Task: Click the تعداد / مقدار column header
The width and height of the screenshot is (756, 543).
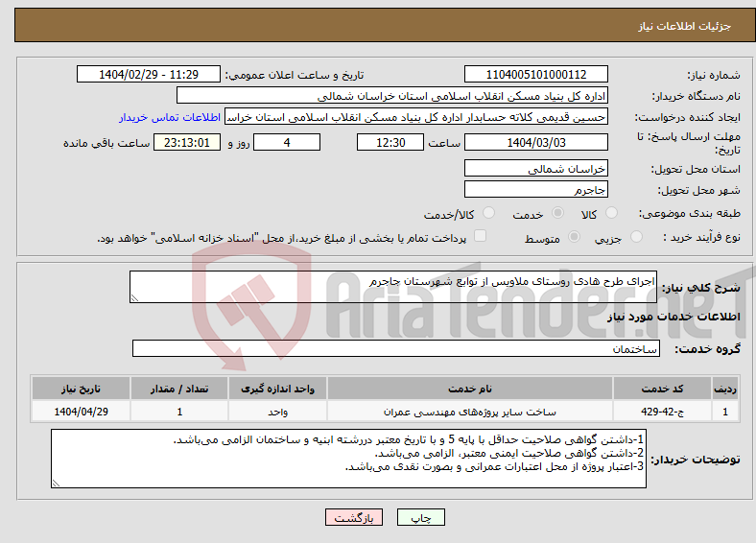Action: [x=179, y=389]
